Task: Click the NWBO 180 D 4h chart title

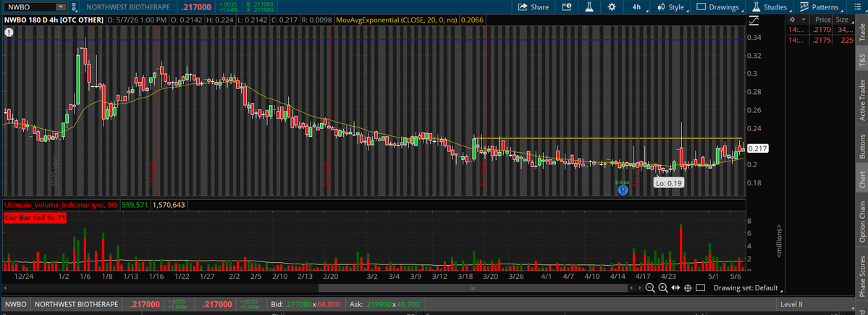Action: pyautogui.click(x=53, y=20)
